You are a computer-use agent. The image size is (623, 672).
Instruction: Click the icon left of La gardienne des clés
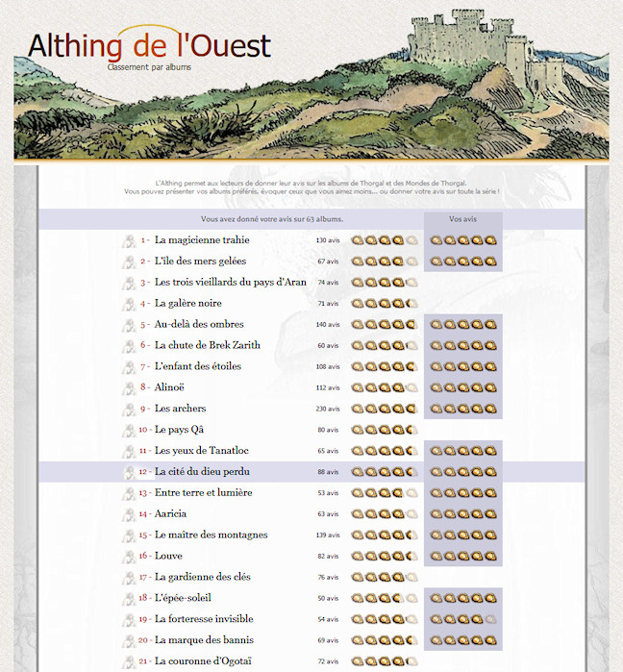tap(128, 578)
